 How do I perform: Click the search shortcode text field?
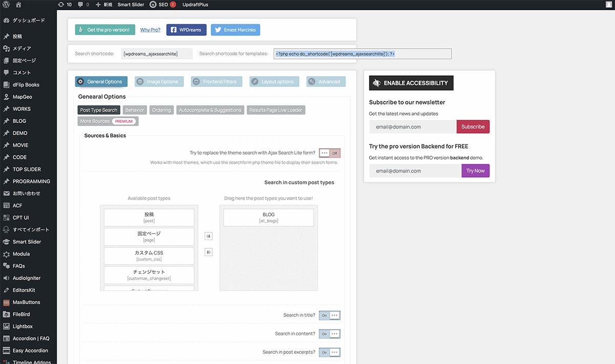(x=157, y=54)
